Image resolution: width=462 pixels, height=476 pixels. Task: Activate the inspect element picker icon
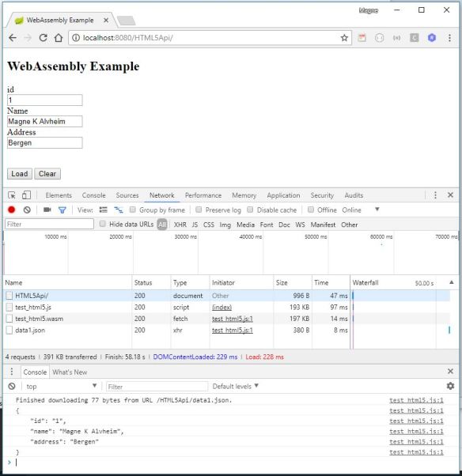(x=12, y=195)
